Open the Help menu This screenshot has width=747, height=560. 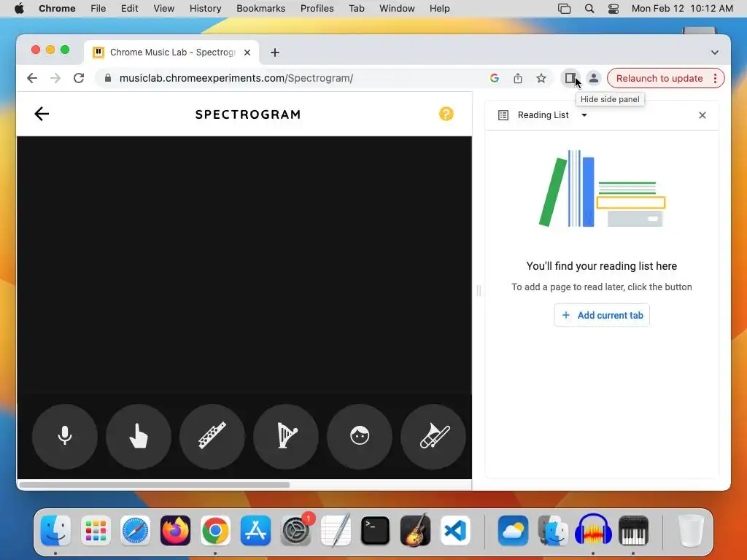(x=439, y=9)
